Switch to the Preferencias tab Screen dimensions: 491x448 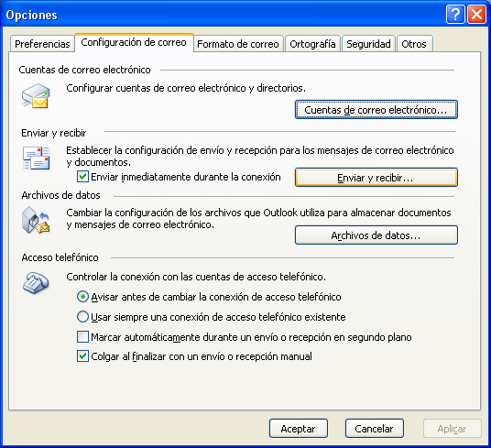click(x=42, y=44)
